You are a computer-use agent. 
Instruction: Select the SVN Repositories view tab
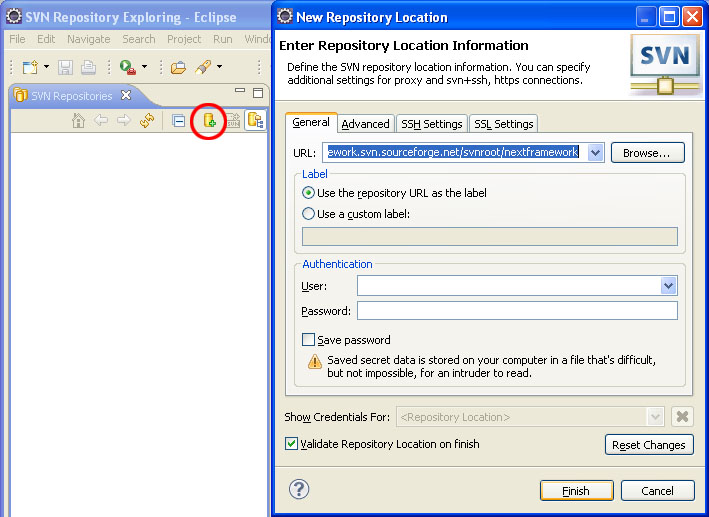pyautogui.click(x=71, y=96)
